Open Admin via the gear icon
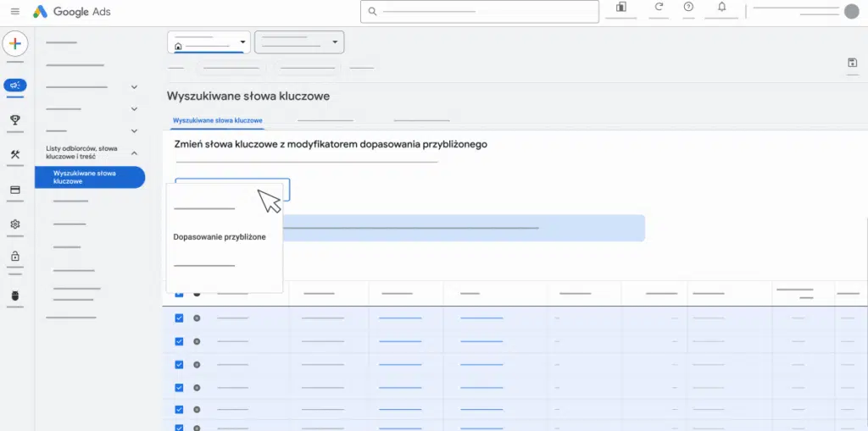Screen dimensions: 868x431 pos(15,224)
